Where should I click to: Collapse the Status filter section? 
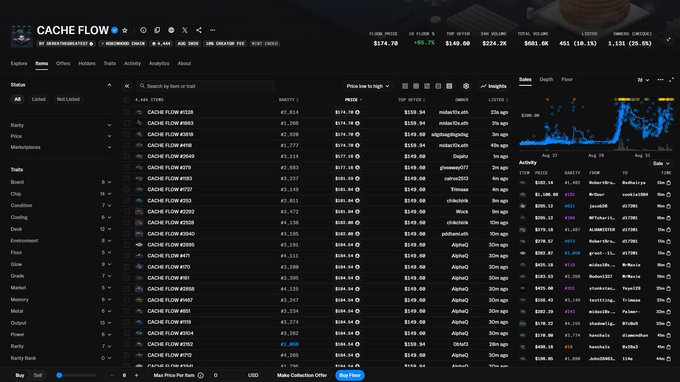point(109,85)
